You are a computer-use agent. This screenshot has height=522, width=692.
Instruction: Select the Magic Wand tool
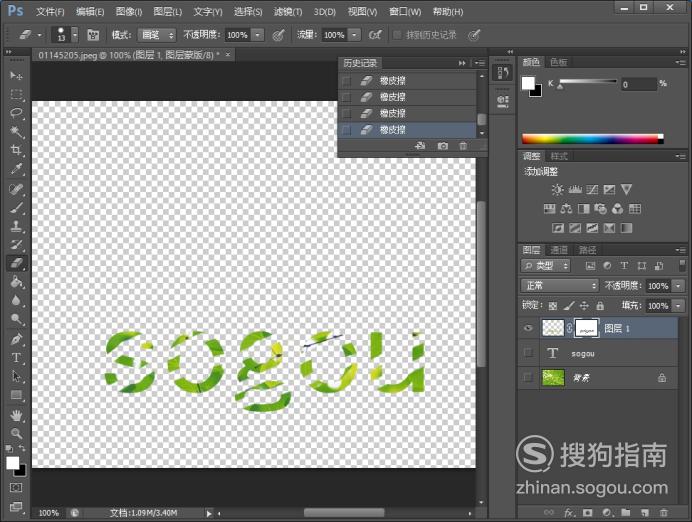tap(16, 131)
